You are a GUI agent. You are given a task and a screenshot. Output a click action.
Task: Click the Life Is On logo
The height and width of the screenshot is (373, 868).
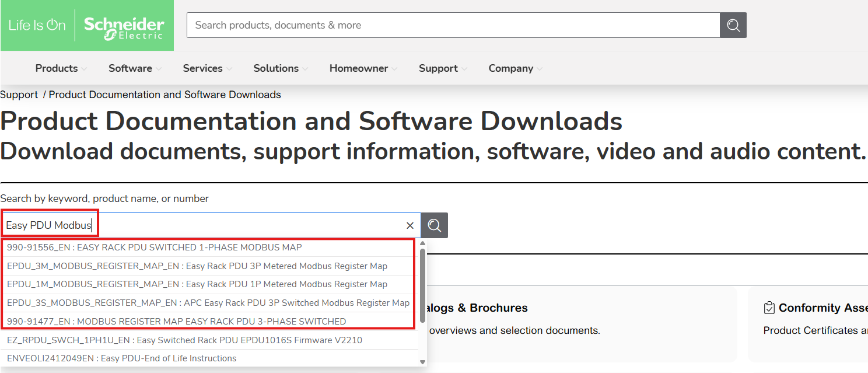tap(37, 25)
